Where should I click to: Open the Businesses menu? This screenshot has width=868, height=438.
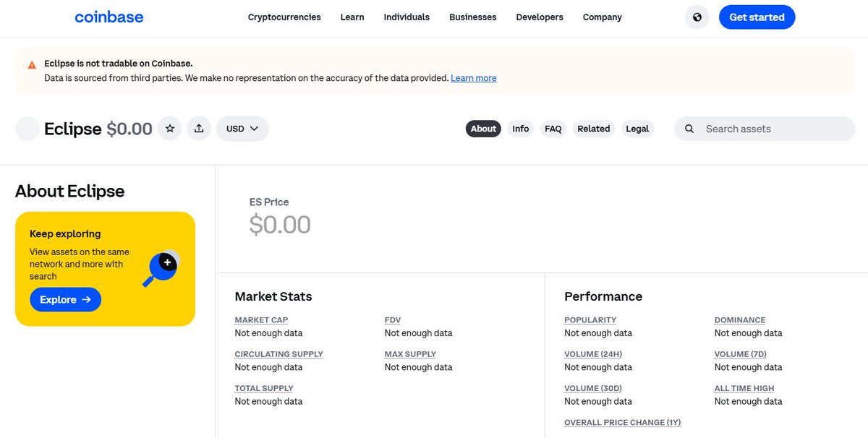coord(472,17)
